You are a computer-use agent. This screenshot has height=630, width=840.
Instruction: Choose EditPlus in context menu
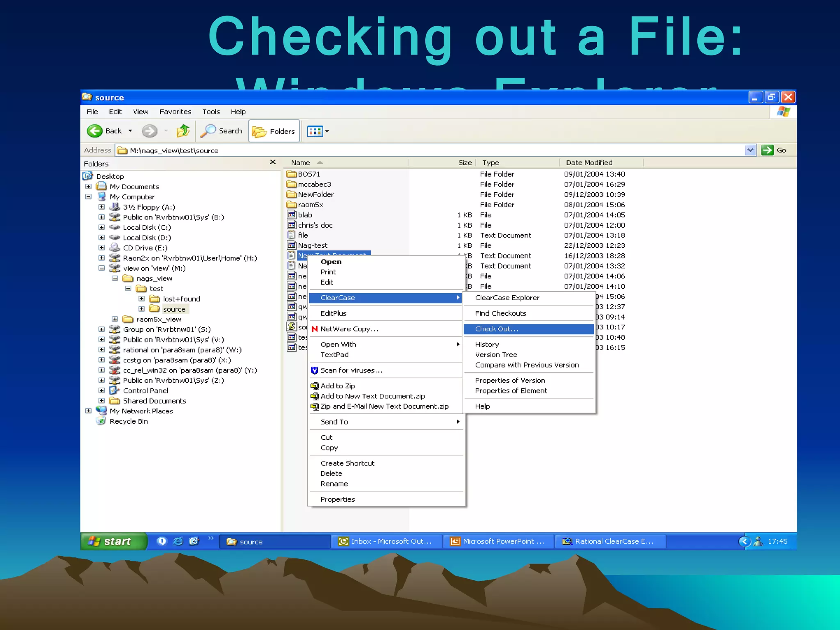[x=386, y=313]
